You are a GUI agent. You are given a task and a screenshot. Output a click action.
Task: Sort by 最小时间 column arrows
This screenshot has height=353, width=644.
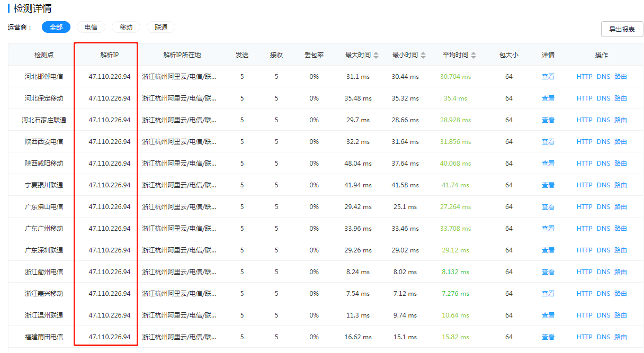pyautogui.click(x=423, y=55)
